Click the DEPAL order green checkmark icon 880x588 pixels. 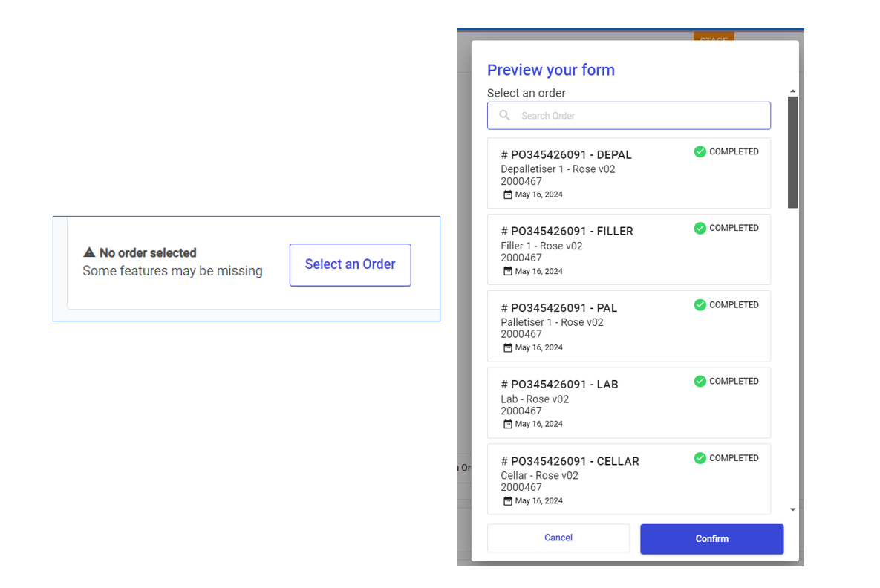[700, 152]
